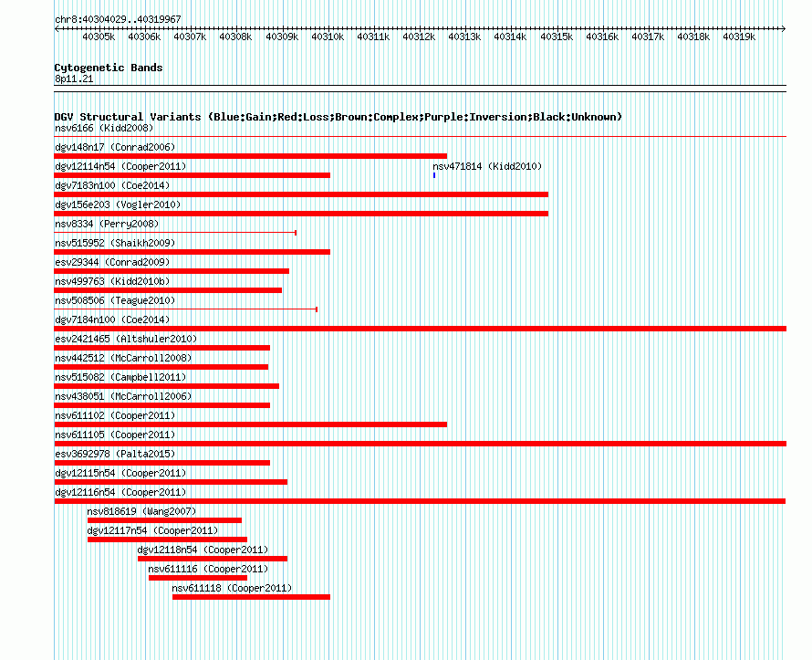The width and height of the screenshot is (812, 660).
Task: Click the DGV Structural Variants track title
Action: click(x=338, y=117)
